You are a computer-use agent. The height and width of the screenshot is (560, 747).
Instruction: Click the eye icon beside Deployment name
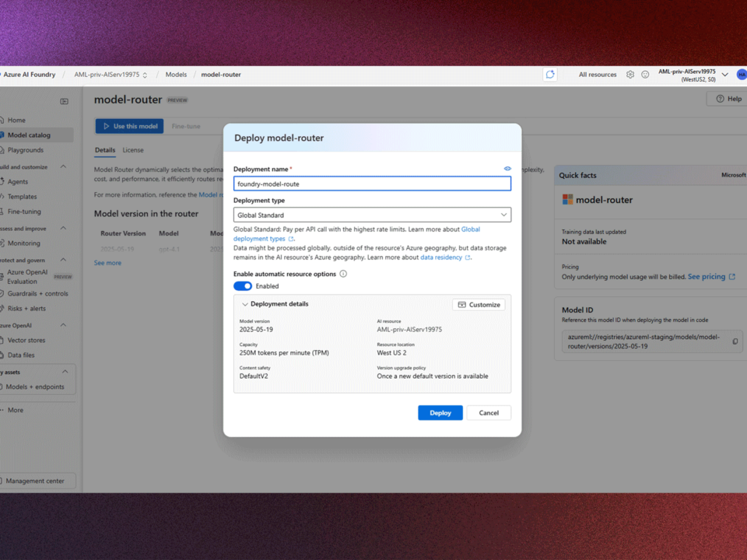[x=507, y=169]
